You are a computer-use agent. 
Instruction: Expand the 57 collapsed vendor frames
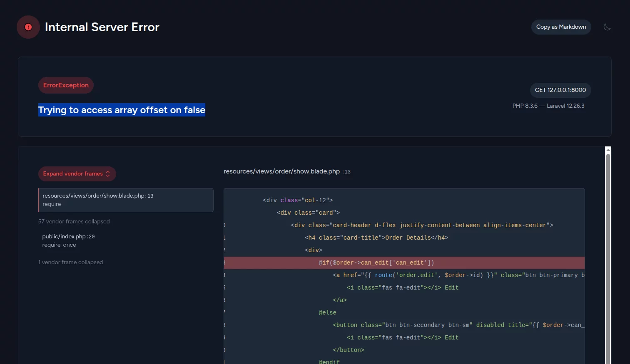pyautogui.click(x=74, y=222)
